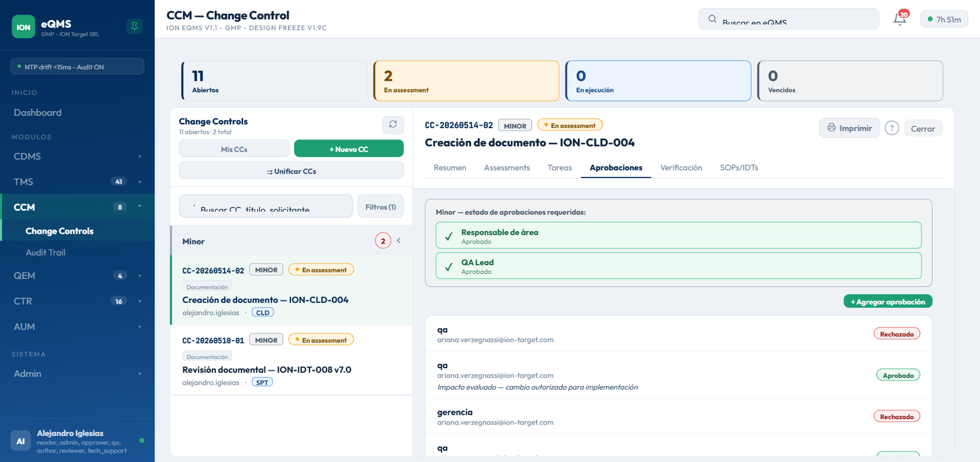Collapse the Minor group chevron

click(399, 240)
